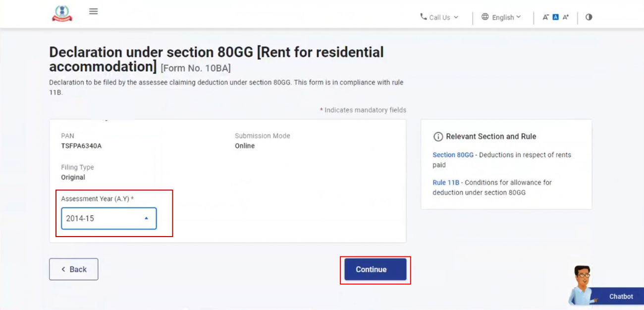Expand the Call Us dropdown
Viewport: 644px width, 310px height.
[x=440, y=17]
